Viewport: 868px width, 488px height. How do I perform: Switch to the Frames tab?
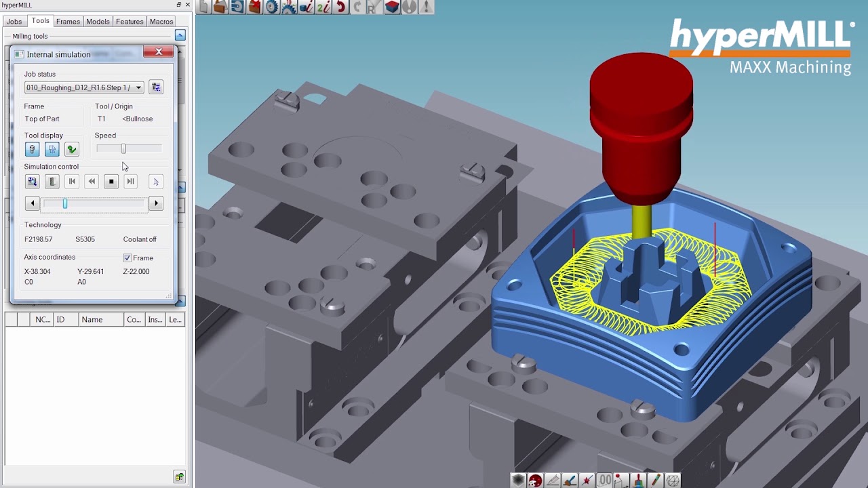[68, 22]
